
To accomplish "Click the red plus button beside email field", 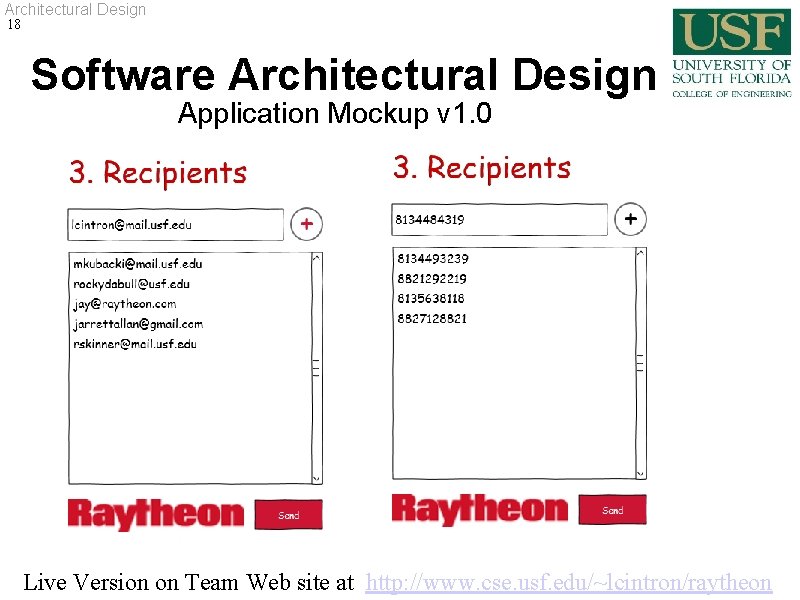I will click(307, 224).
